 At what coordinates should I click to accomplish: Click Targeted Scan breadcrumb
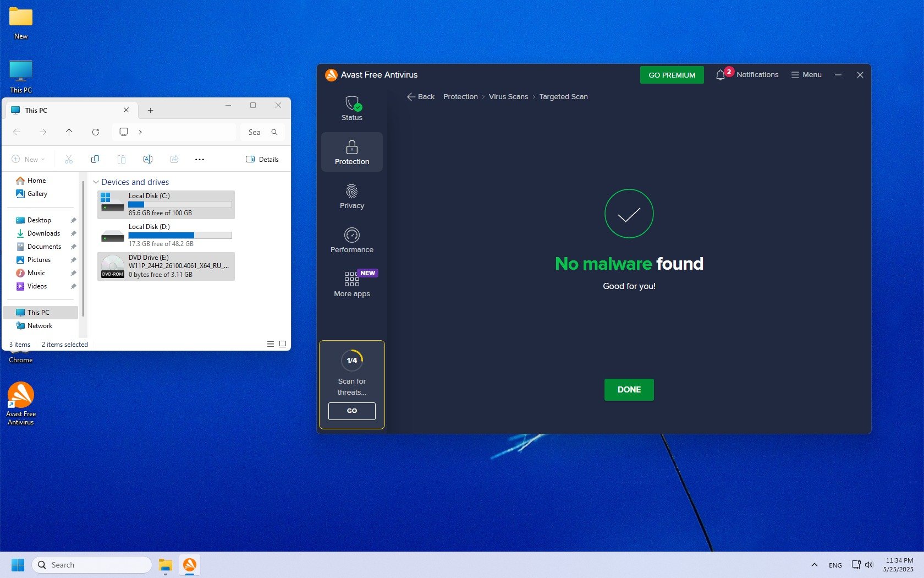tap(563, 97)
